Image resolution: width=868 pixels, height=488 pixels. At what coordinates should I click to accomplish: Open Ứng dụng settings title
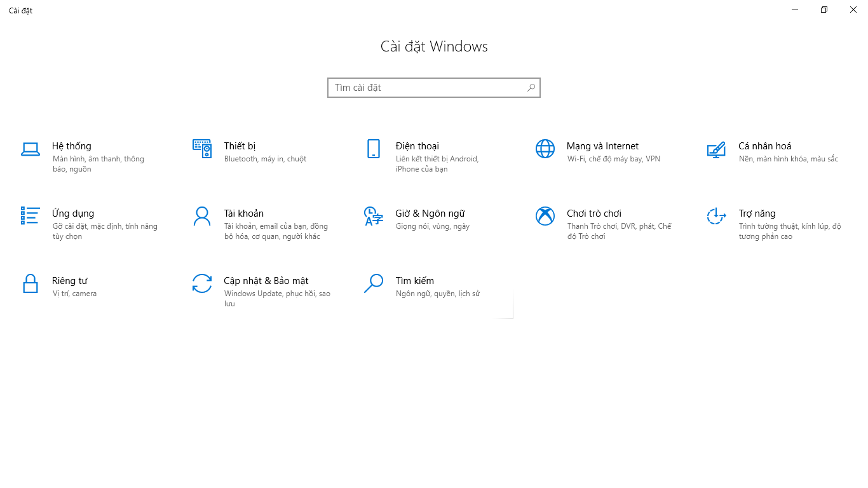tap(73, 213)
